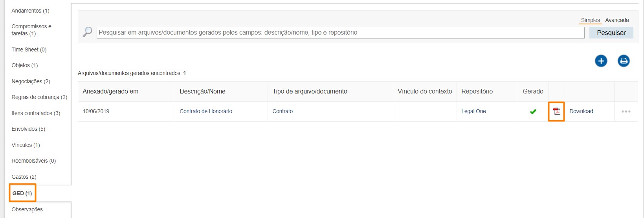644x218 pixels.
Task: Focus the document search input field
Action: (340, 33)
